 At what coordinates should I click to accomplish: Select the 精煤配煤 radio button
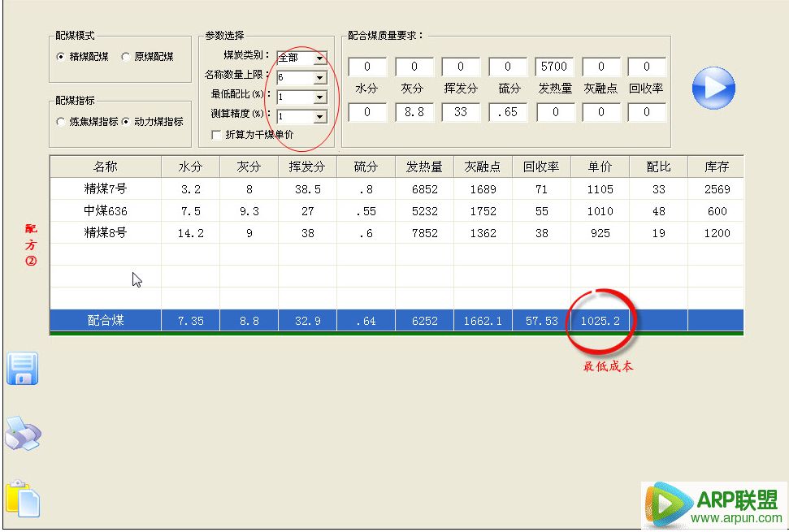[61, 57]
